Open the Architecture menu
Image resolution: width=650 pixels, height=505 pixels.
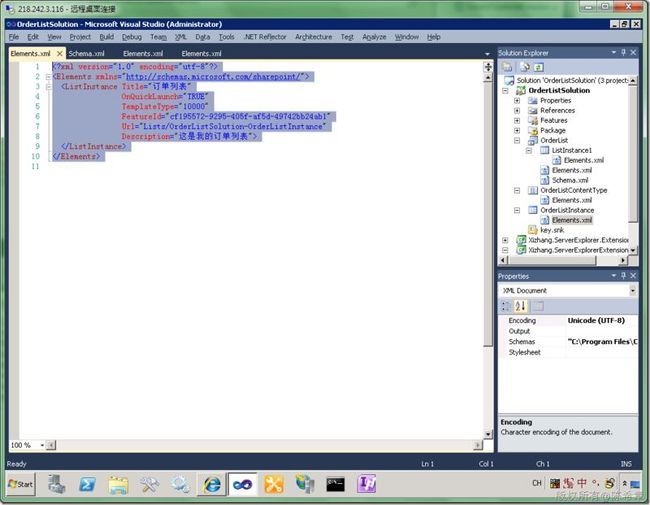313,37
